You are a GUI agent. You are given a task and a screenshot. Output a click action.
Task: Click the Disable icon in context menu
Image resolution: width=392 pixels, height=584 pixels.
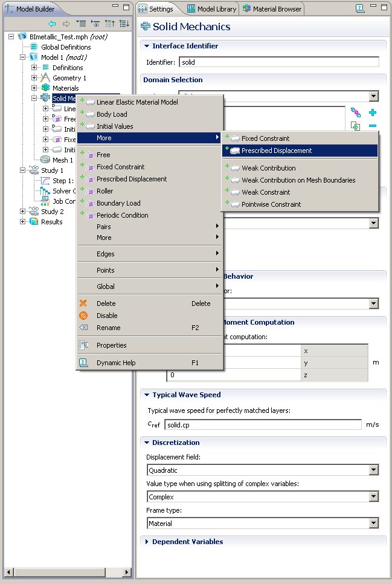coord(84,316)
